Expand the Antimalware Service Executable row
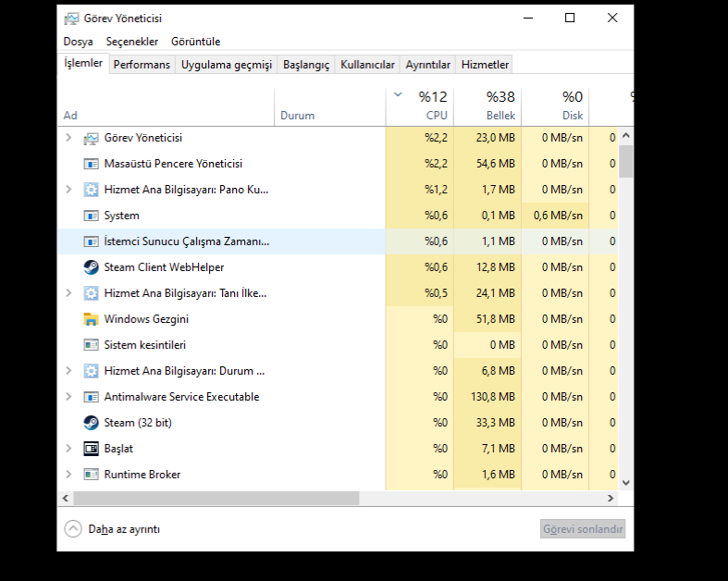The width and height of the screenshot is (728, 581). click(68, 397)
